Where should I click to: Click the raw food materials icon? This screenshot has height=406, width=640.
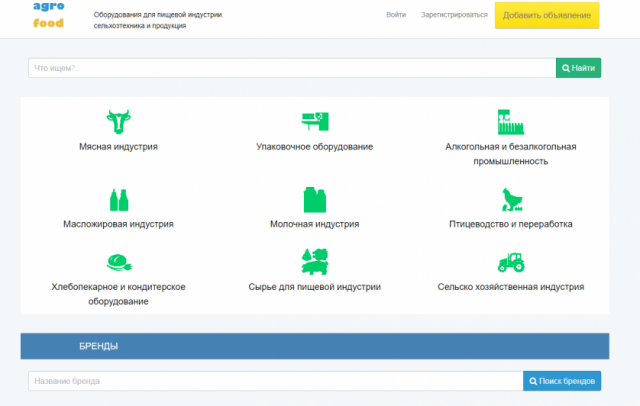(315, 262)
